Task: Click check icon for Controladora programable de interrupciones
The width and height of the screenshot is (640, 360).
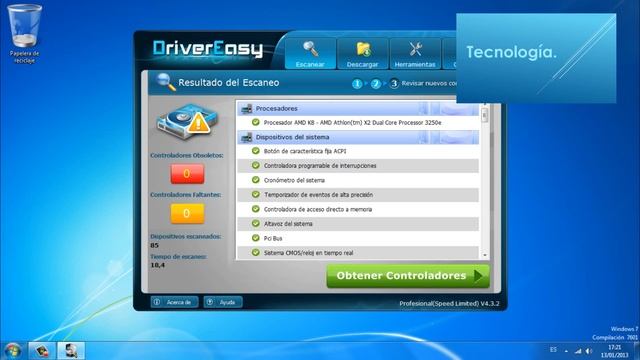Action: pos(256,165)
